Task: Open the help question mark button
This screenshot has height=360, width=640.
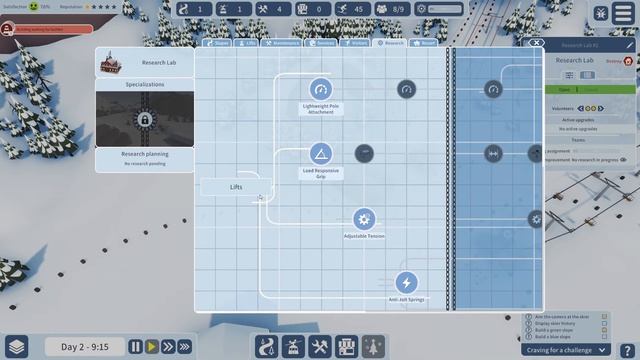Action: 627,350
